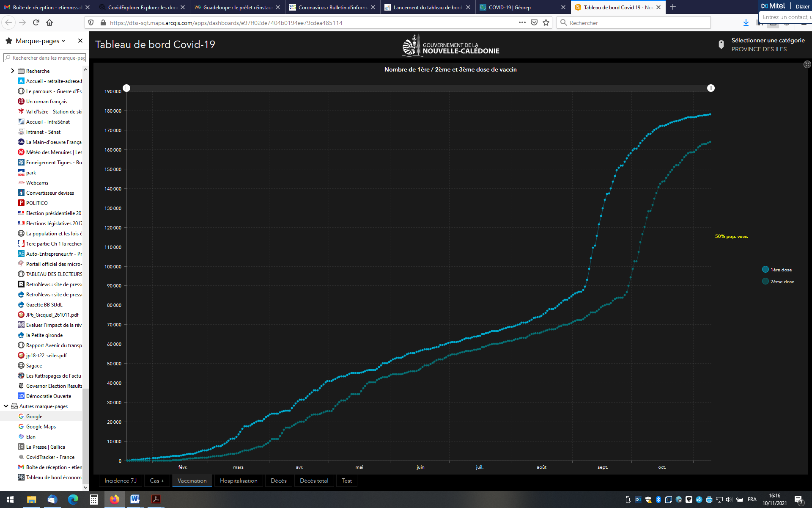Screen dimensions: 812x508
Task: Open the category selector PROVINCE DES ILES
Action: [x=759, y=49]
